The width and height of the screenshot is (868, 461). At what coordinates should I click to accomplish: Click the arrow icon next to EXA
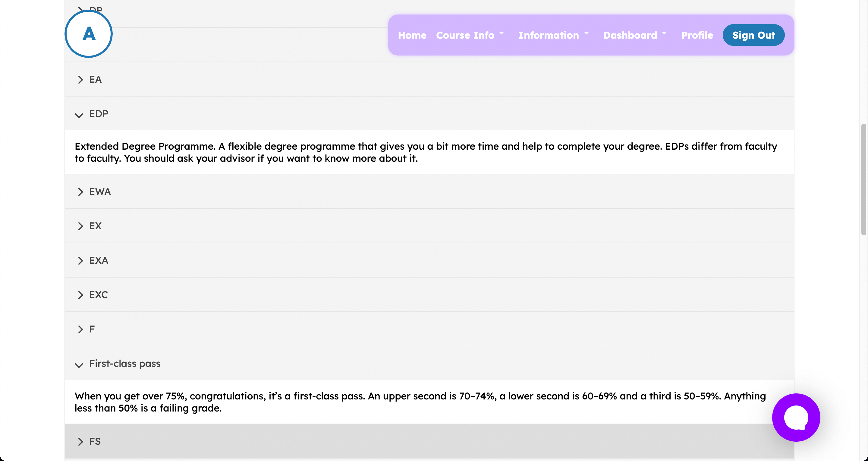coord(80,261)
